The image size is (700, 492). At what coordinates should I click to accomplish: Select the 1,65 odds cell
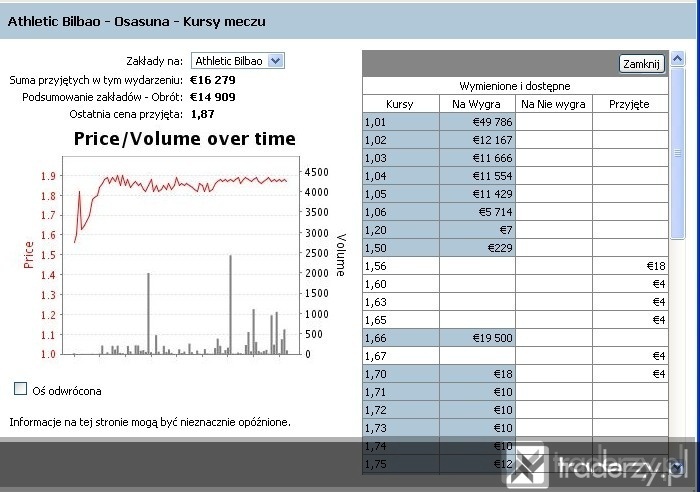[401, 320]
